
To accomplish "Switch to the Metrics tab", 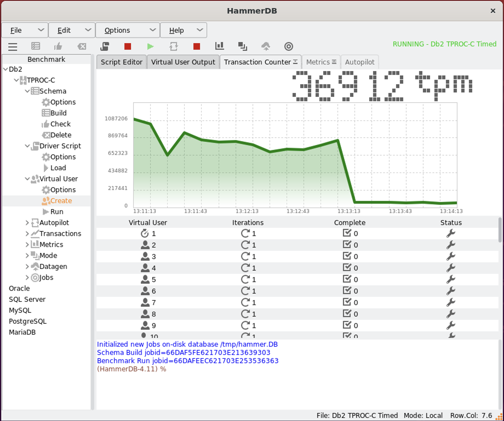I will tap(321, 62).
